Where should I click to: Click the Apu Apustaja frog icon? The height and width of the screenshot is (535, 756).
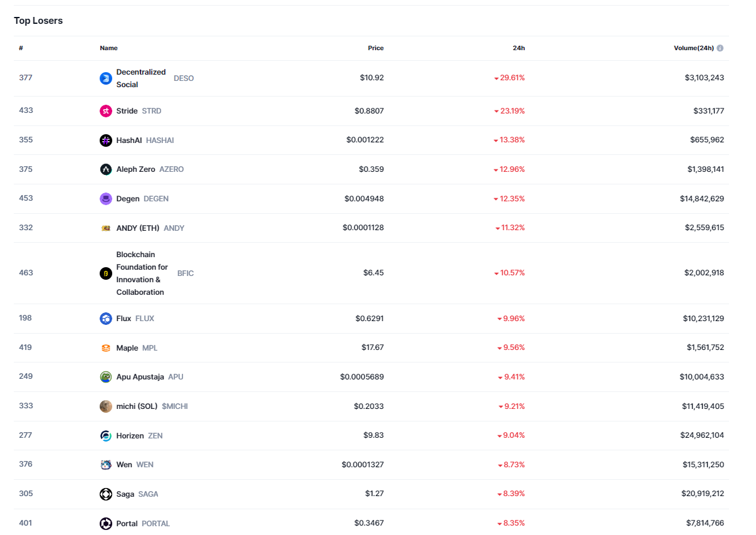pos(105,377)
